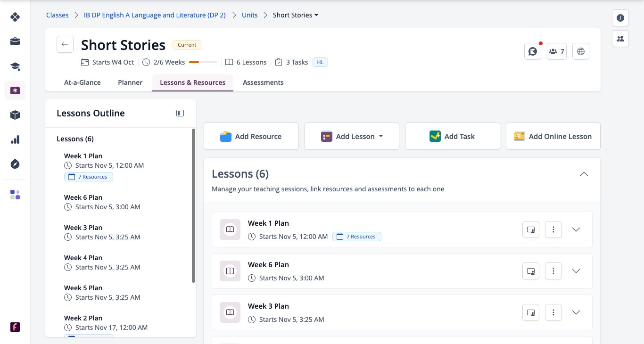644x344 pixels.
Task: Expand the Week 1 Plan lesson row
Action: (x=576, y=229)
